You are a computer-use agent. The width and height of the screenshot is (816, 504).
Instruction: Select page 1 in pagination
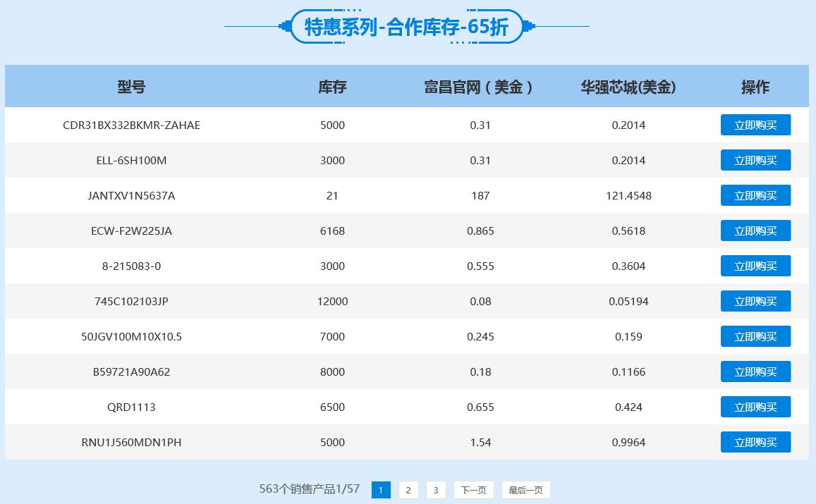pos(381,489)
